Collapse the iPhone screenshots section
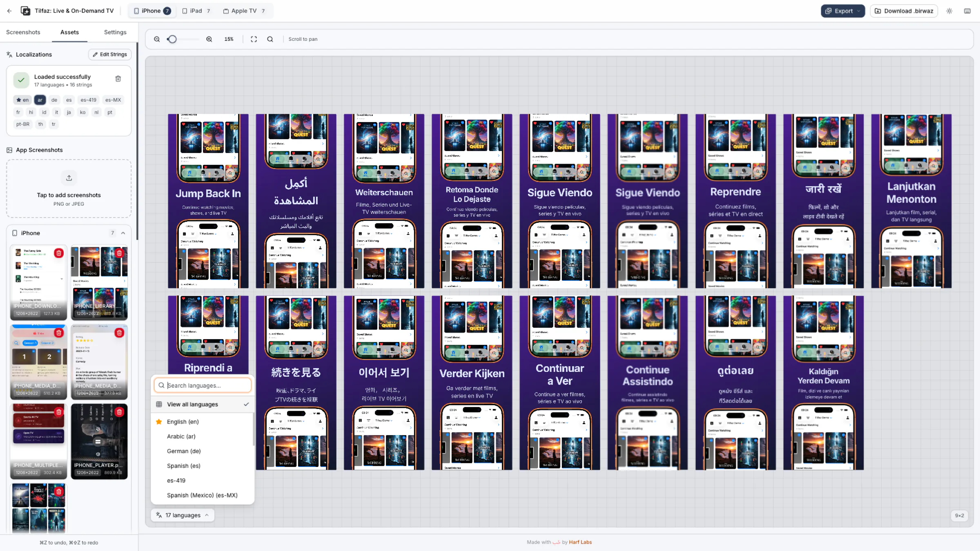 click(x=123, y=233)
